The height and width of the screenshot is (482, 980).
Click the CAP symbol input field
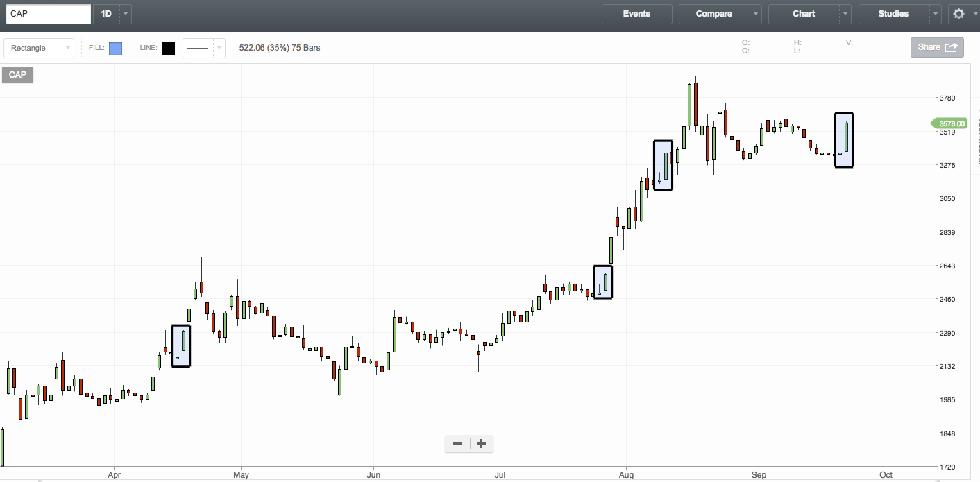coord(47,14)
